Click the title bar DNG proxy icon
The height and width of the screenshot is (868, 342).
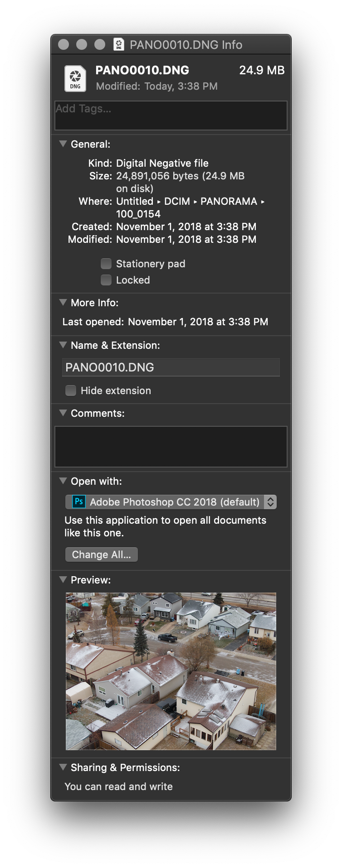119,44
